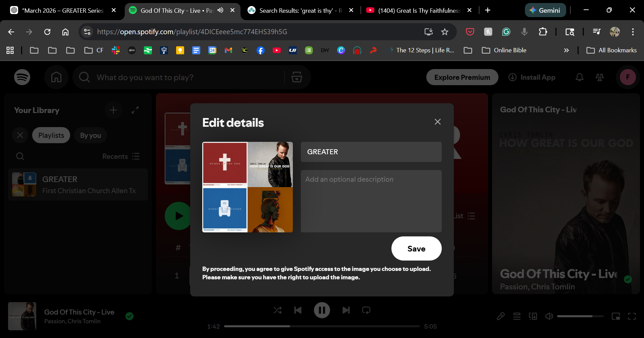
Task: Click the playlist name field GREATER
Action: (x=371, y=152)
